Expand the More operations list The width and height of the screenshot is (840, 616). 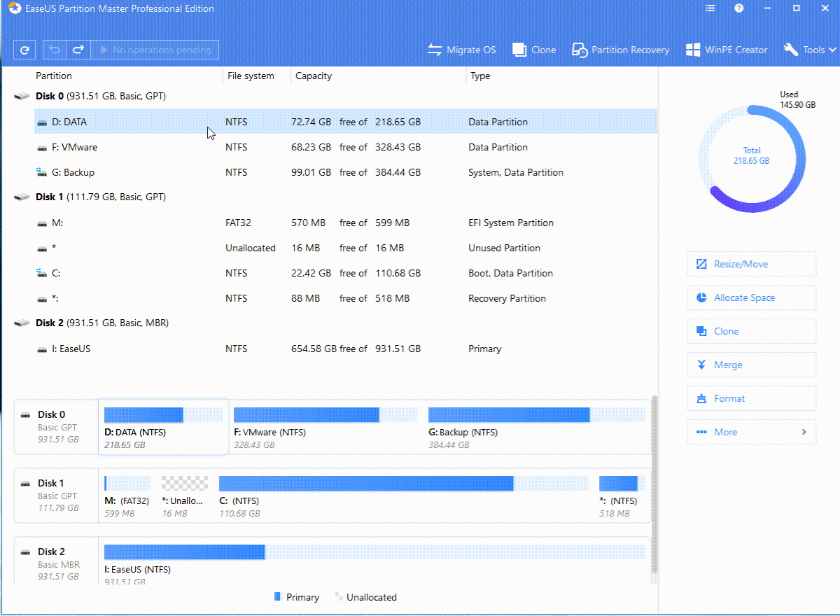(x=752, y=432)
